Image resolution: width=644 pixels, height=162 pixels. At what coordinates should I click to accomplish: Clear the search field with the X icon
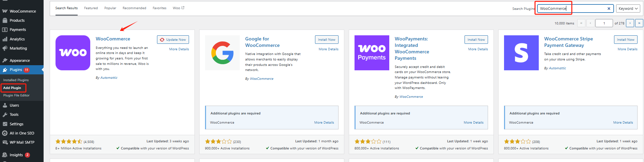pyautogui.click(x=609, y=8)
